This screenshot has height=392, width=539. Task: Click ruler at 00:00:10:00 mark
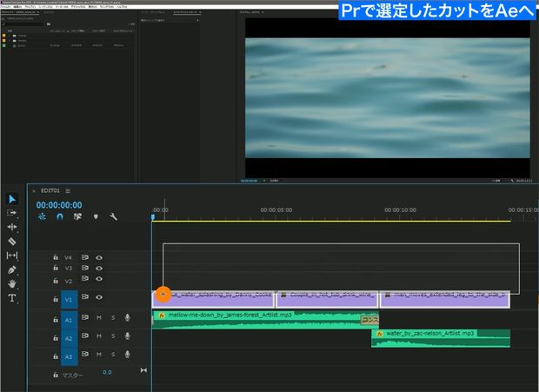point(400,210)
